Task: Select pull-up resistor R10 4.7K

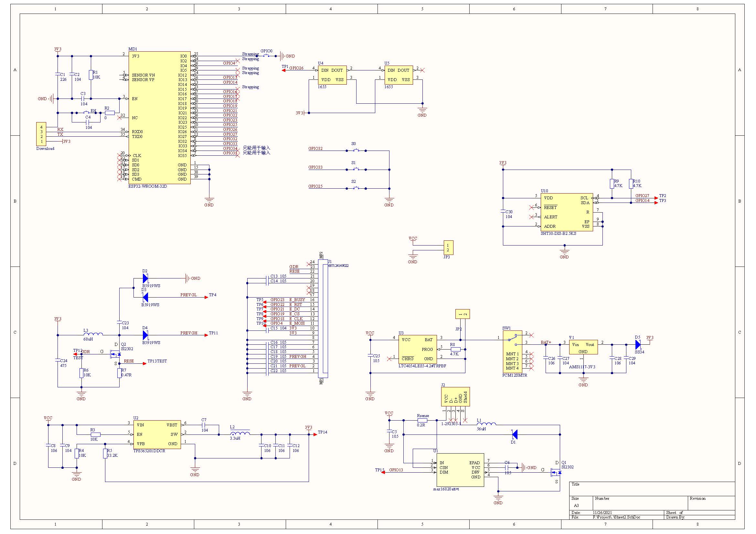Action: point(631,183)
